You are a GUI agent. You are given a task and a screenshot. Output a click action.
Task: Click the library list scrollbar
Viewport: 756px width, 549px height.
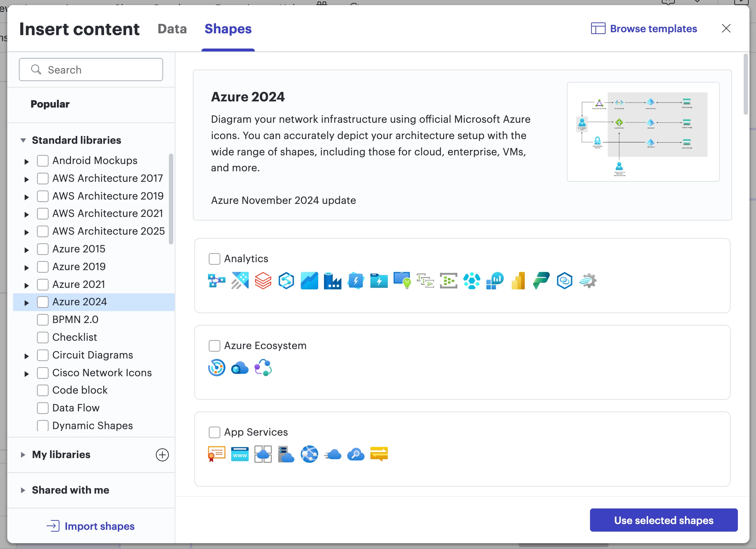click(x=171, y=199)
